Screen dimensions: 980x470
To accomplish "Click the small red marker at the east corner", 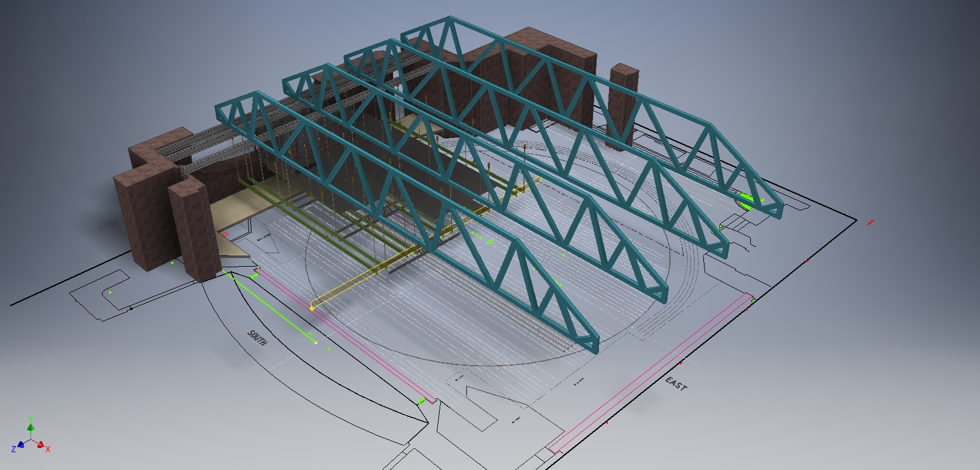I will point(870,222).
